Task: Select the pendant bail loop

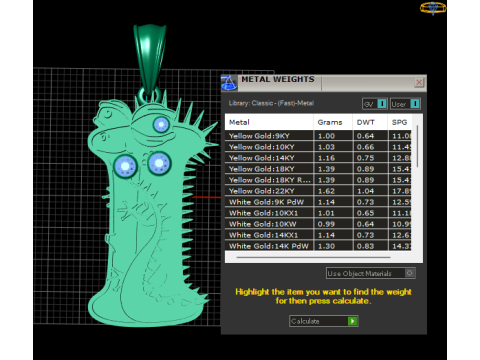Action: 150,59
